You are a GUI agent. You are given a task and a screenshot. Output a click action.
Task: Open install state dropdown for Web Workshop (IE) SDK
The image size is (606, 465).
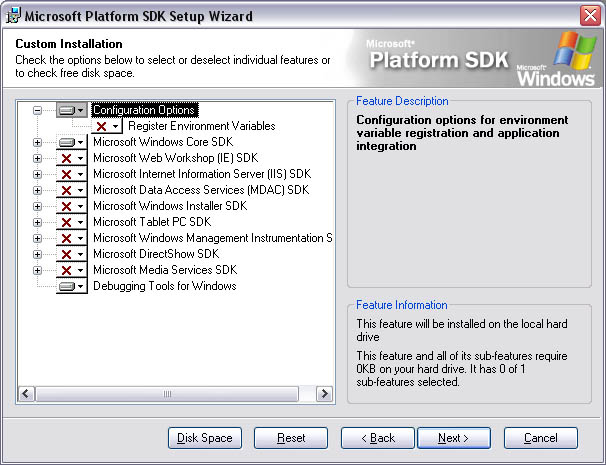(72, 158)
